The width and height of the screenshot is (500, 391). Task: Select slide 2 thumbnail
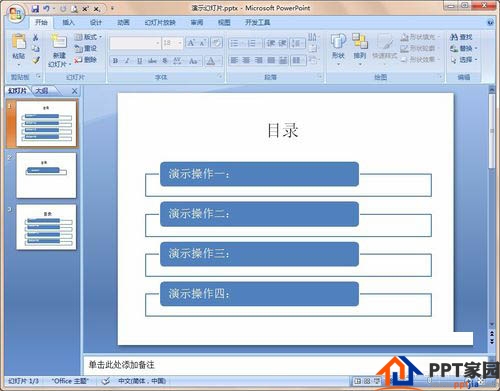(46, 175)
